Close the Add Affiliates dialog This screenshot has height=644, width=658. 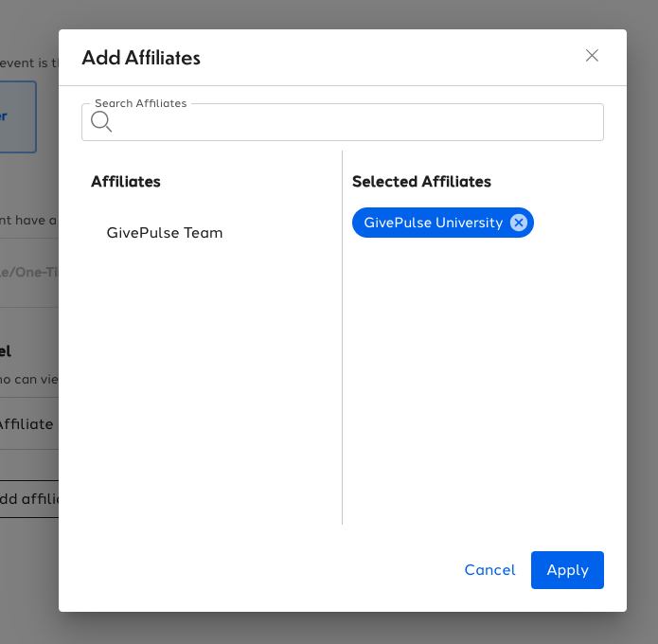(592, 56)
